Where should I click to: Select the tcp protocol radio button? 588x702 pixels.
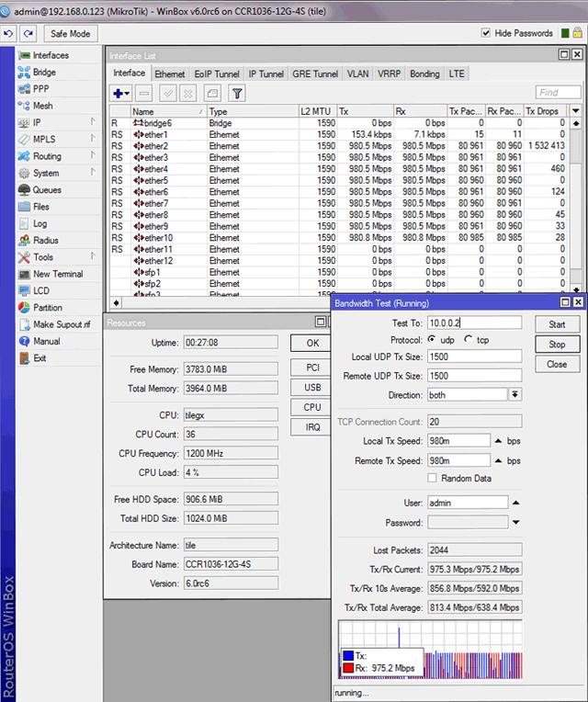[468, 339]
